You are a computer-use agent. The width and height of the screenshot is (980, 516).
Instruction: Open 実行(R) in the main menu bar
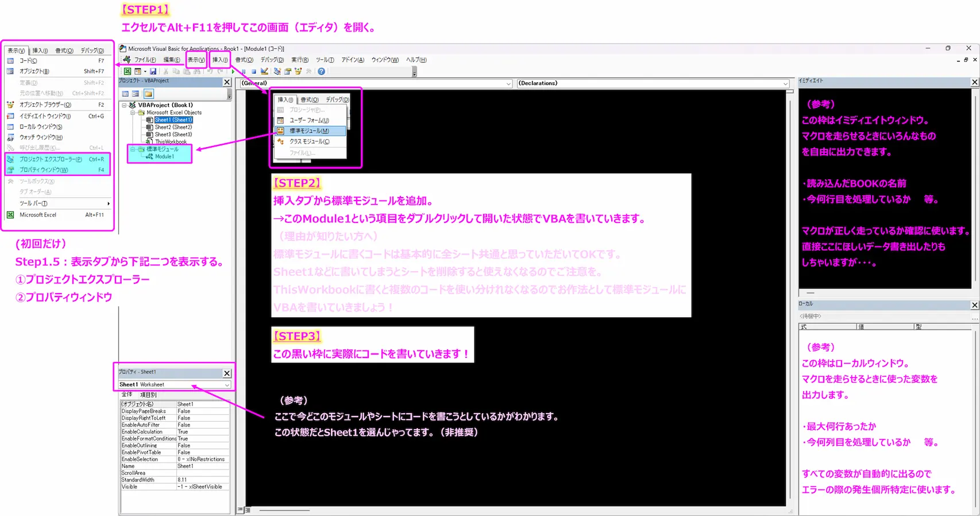point(299,60)
